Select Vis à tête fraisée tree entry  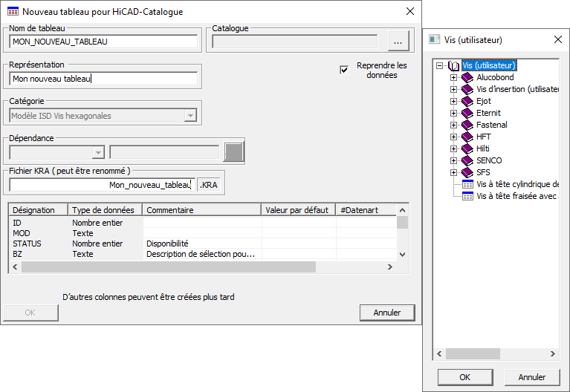tap(517, 196)
